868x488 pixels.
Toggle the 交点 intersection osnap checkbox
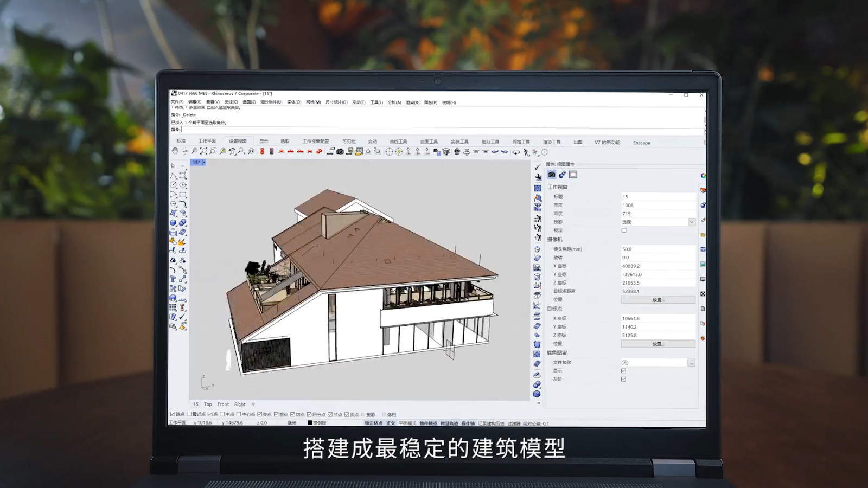tap(260, 414)
